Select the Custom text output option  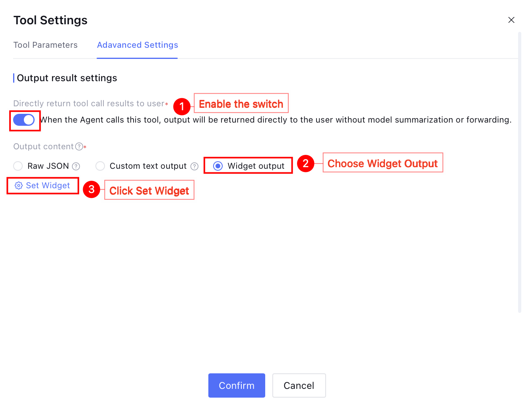[100, 166]
